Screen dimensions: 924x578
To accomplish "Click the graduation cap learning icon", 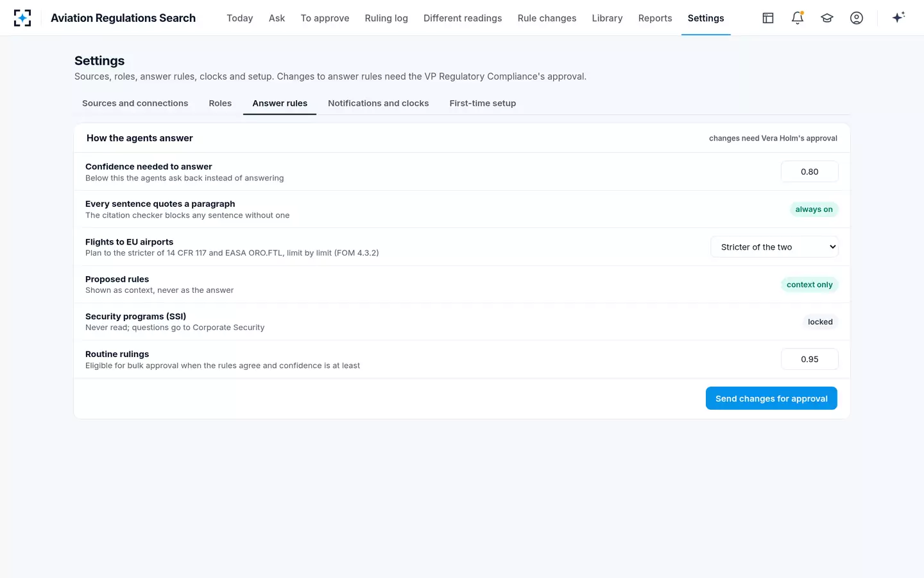I will [827, 18].
